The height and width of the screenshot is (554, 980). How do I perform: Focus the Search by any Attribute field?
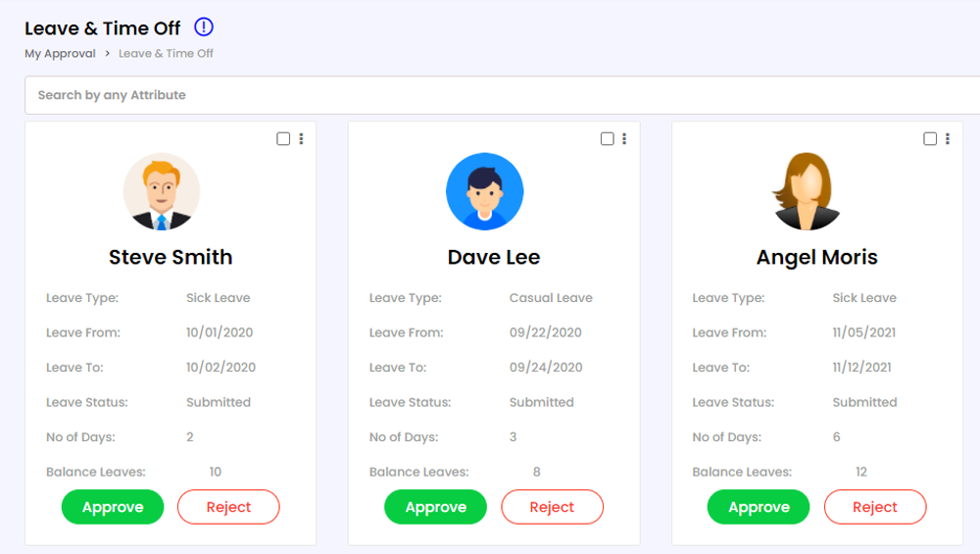490,95
